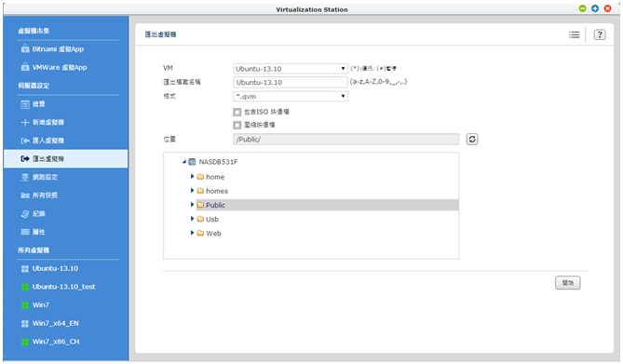This screenshot has height=364, width=623.
Task: Close the Virtualization Station window
Action: click(x=608, y=8)
